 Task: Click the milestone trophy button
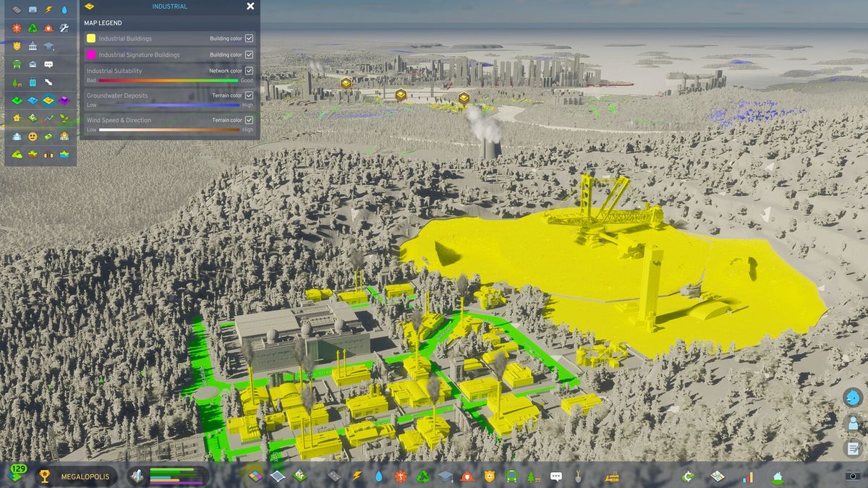(44, 476)
